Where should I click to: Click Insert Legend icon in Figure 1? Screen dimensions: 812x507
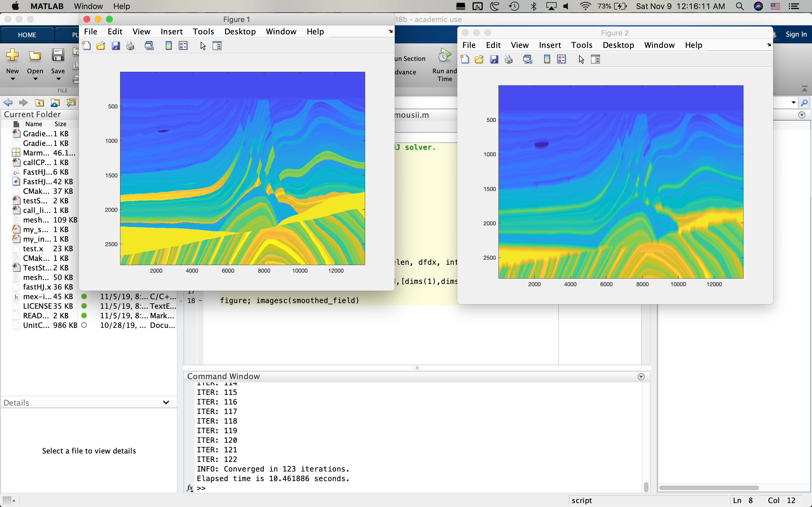tap(183, 46)
